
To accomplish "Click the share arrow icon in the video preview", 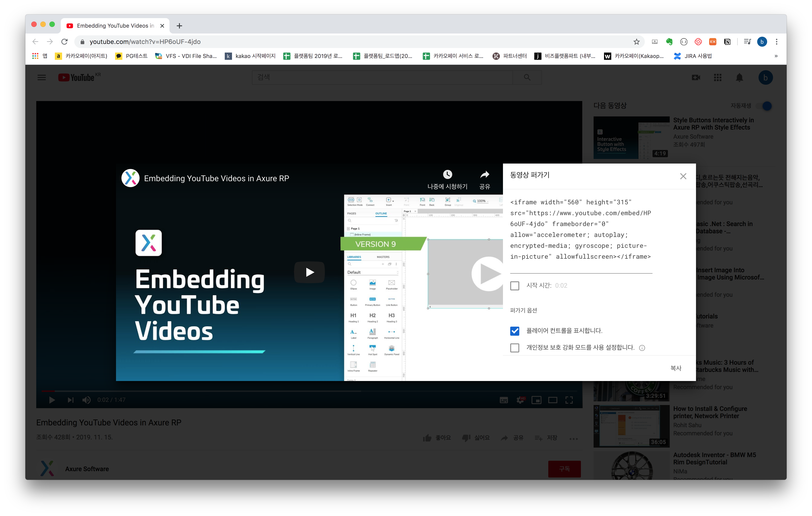I will point(485,175).
